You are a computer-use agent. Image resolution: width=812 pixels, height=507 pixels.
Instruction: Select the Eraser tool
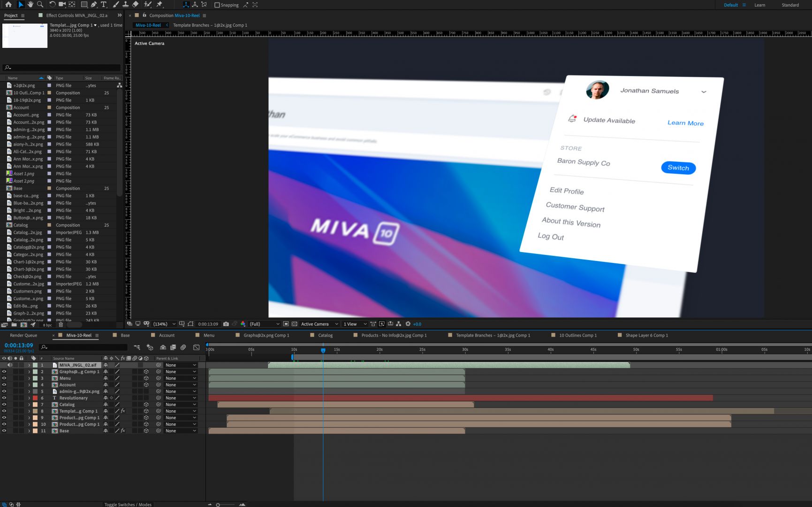click(135, 5)
